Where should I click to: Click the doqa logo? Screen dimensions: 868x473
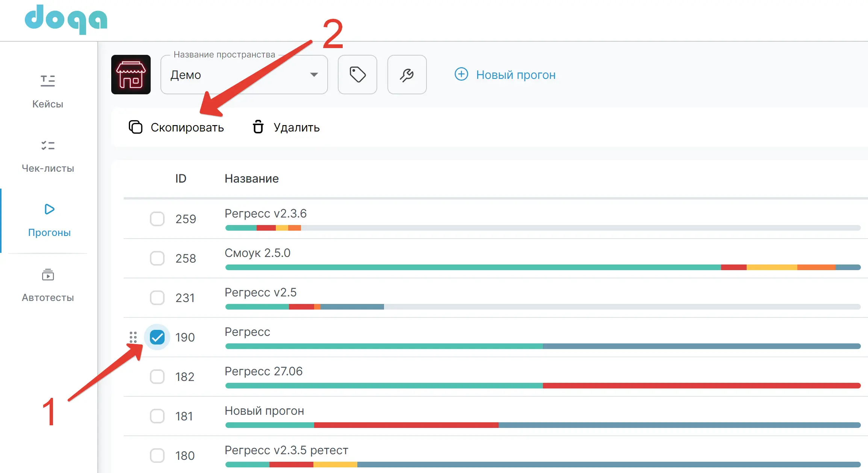[66, 19]
